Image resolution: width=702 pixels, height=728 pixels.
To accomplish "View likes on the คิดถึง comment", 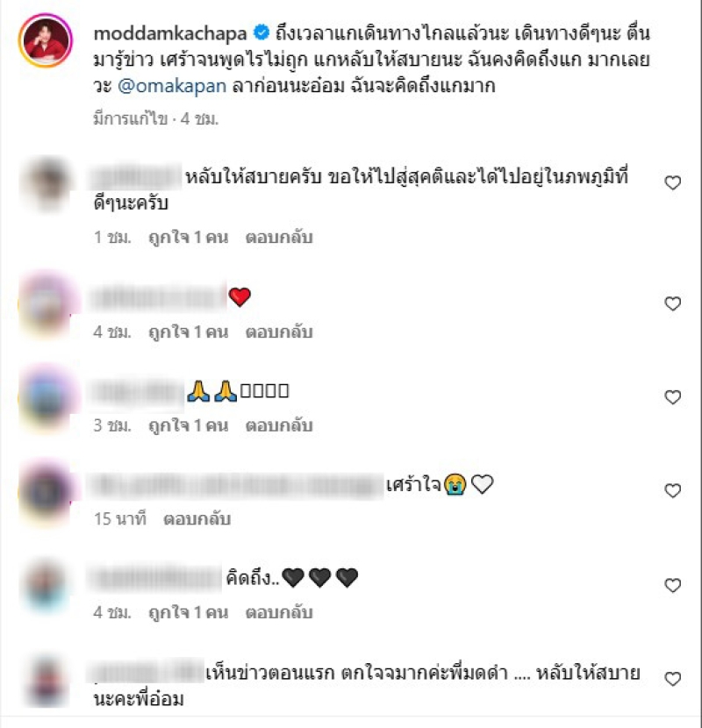I will pyautogui.click(x=188, y=613).
